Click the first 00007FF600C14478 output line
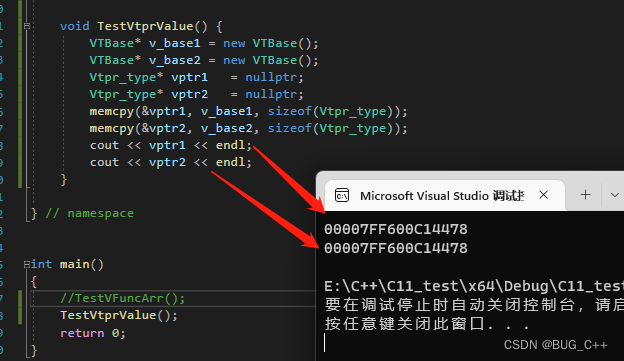Viewport: 624px width, 361px height. click(x=396, y=229)
